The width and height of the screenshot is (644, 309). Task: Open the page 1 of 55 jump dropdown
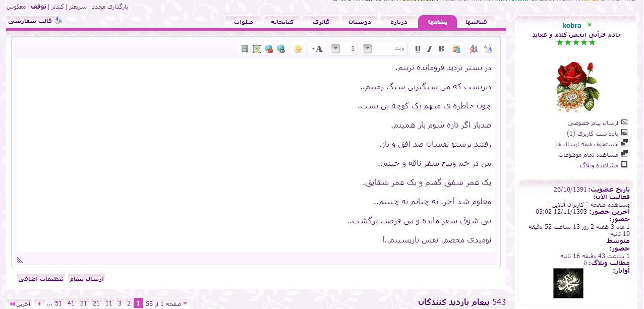[185, 303]
